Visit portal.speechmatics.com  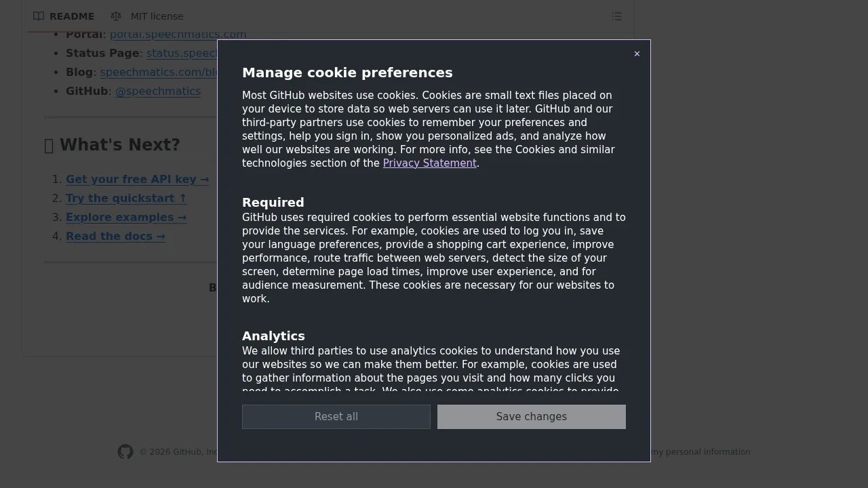(178, 34)
